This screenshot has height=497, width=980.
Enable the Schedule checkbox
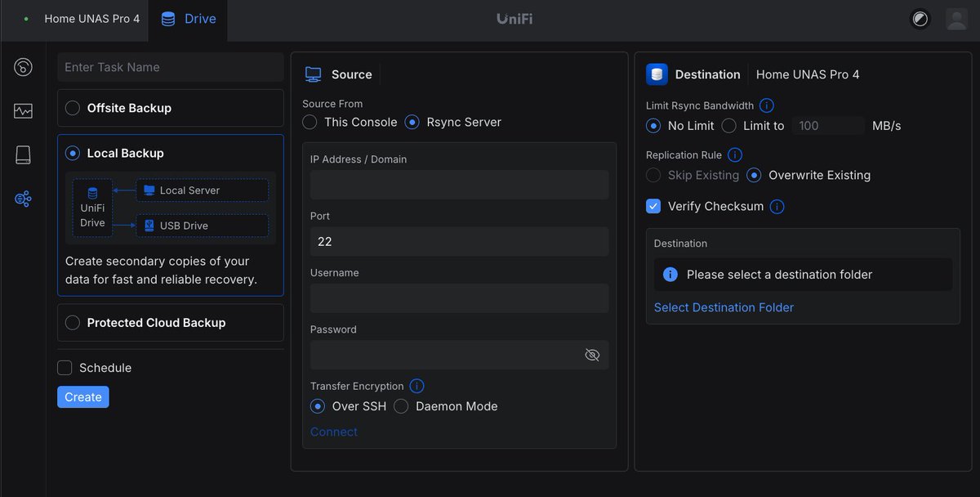[x=65, y=368]
